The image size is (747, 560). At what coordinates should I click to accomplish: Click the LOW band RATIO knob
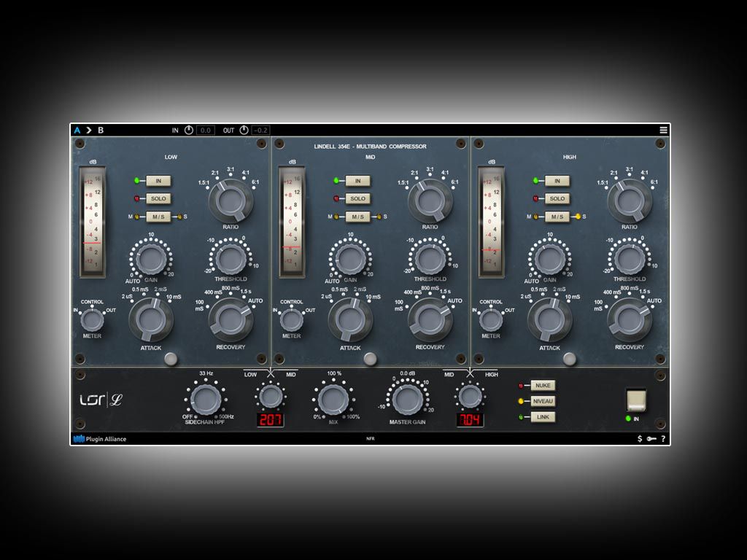click(231, 201)
